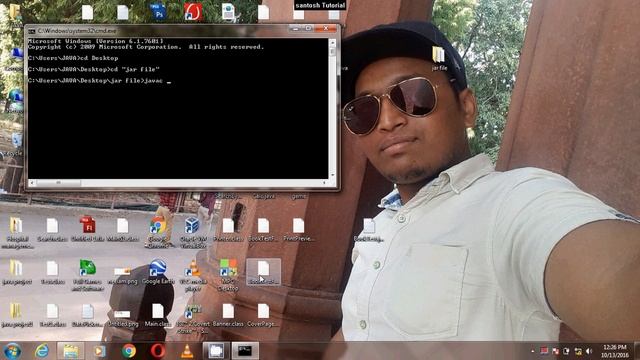Launch Internet Explorer from the taskbar
The image size is (640, 360).
(x=42, y=351)
